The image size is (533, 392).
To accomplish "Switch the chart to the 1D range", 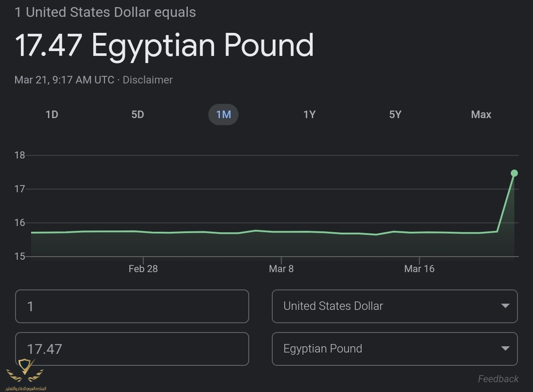I will pos(52,115).
